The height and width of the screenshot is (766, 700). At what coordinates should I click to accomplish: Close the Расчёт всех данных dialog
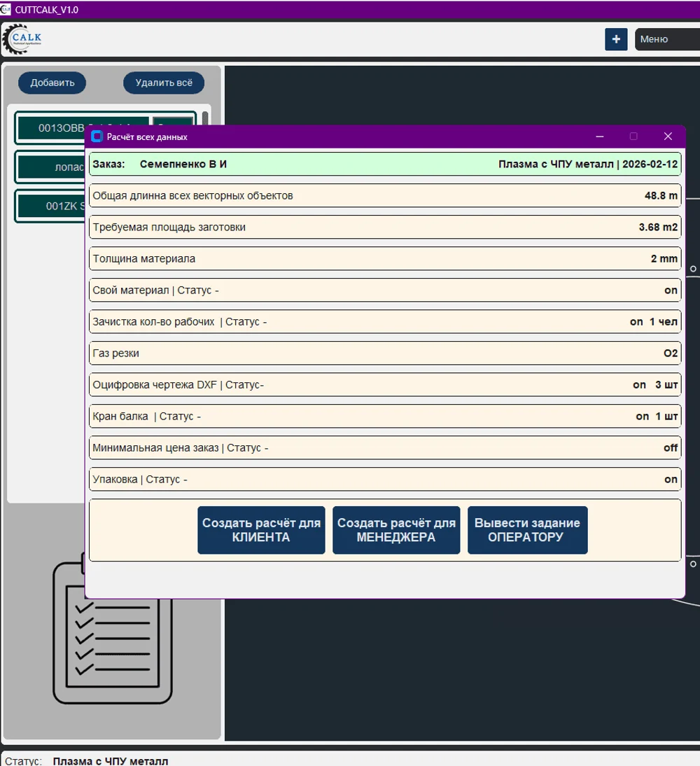(x=668, y=137)
